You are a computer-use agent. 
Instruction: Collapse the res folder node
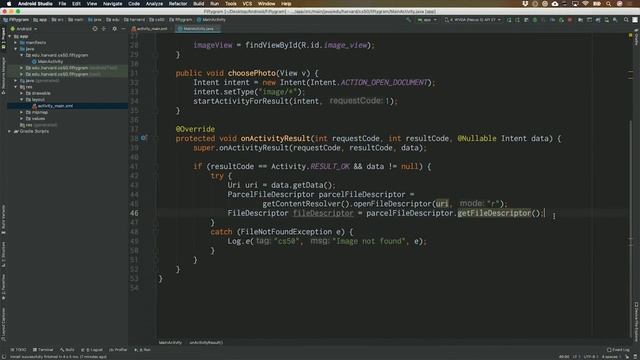[x=16, y=87]
